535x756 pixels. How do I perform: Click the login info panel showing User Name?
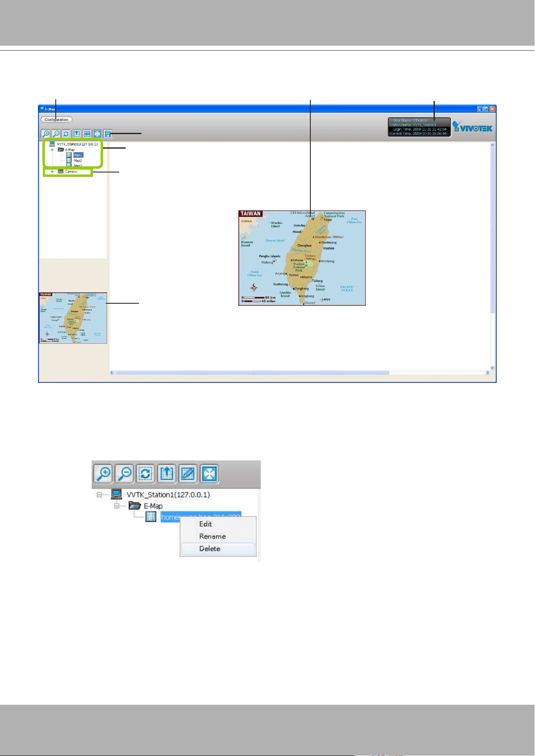(x=419, y=127)
